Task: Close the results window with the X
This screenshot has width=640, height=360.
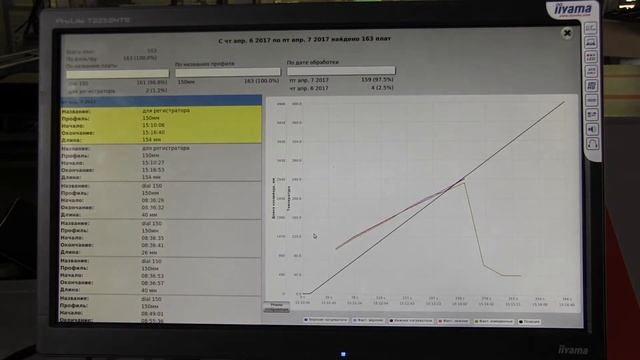Action: (567, 33)
